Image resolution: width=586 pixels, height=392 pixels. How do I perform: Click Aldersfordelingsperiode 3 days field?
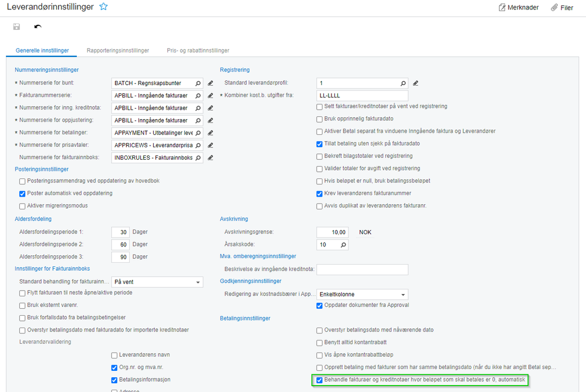click(x=120, y=257)
